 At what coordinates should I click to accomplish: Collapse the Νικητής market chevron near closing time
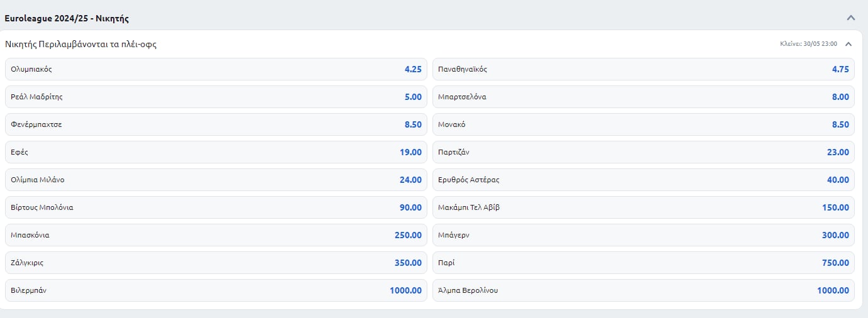pos(849,44)
